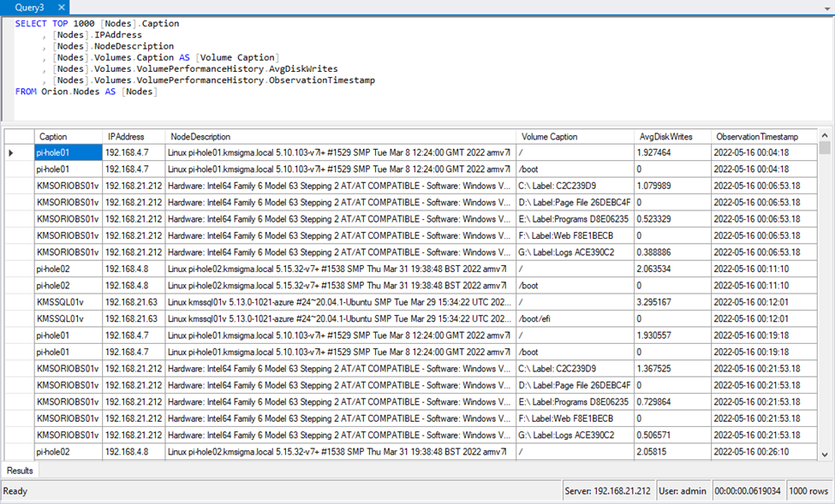Click the Ready status text
Viewport: 835px width, 504px height.
pos(15,490)
